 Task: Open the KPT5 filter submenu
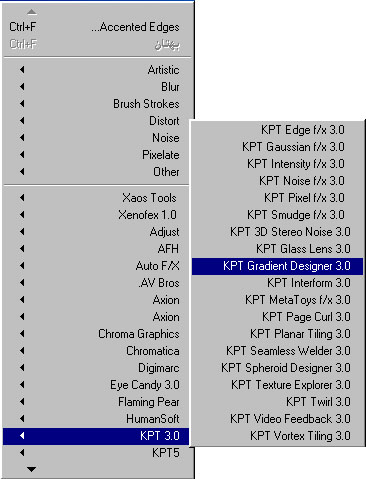(96, 453)
